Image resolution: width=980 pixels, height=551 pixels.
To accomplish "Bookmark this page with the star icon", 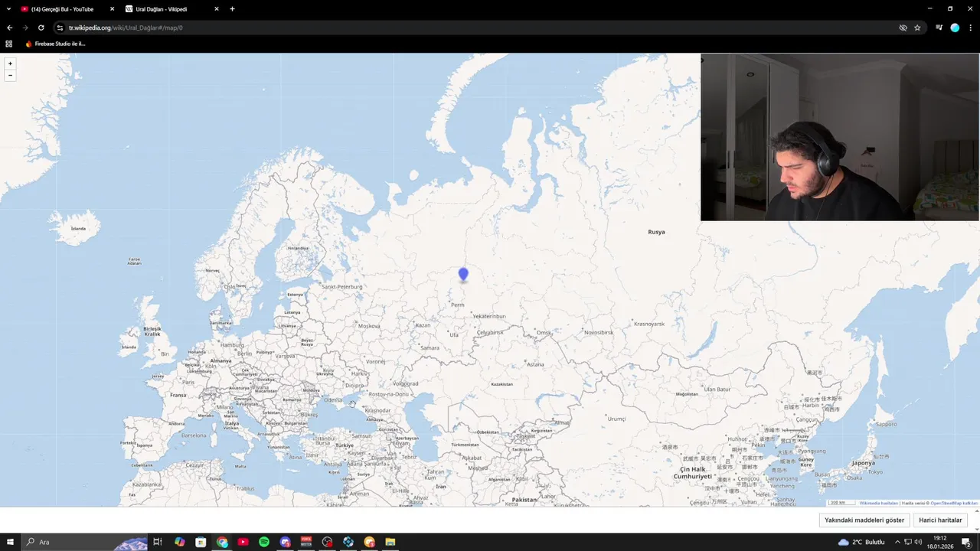I will (x=917, y=28).
